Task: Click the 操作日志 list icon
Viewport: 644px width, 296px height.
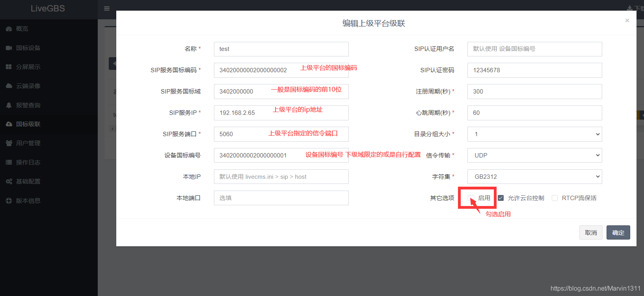Action: tap(9, 162)
